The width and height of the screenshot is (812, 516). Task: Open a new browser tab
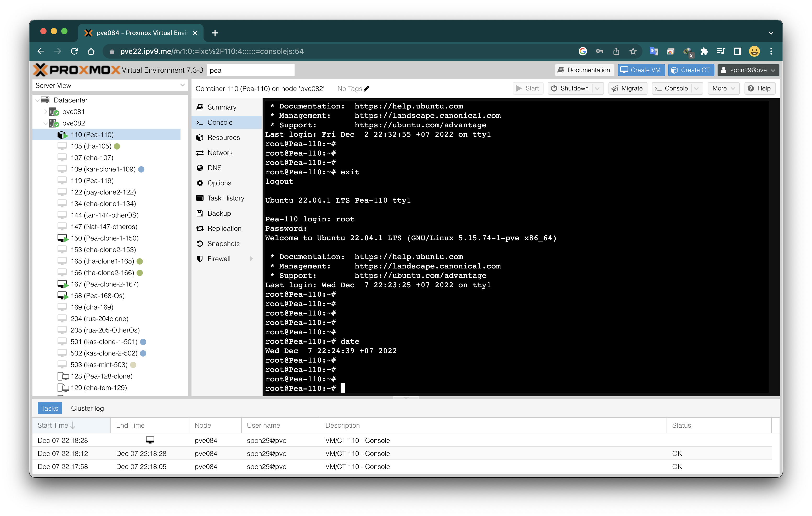[x=215, y=33]
